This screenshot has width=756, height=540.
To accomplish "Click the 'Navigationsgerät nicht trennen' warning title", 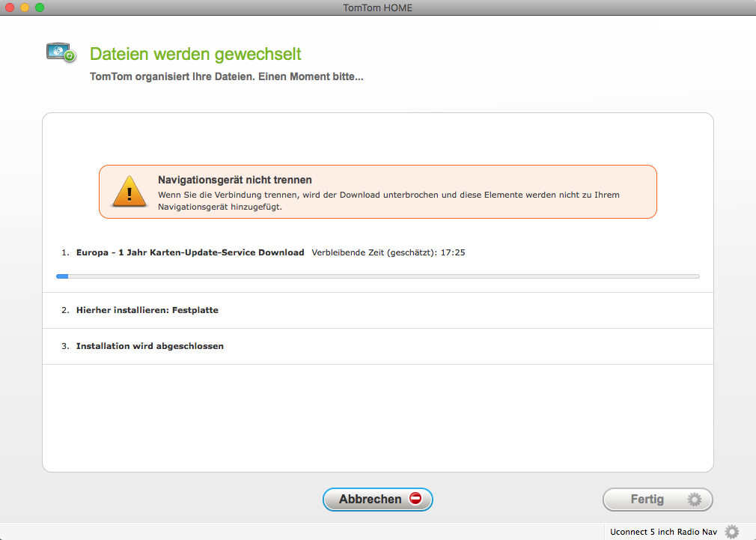I will tap(235, 180).
